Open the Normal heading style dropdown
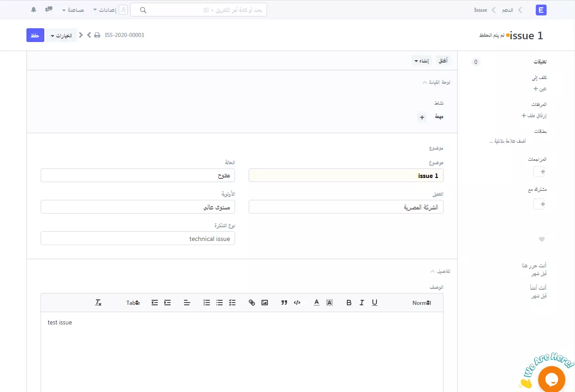 (x=421, y=303)
